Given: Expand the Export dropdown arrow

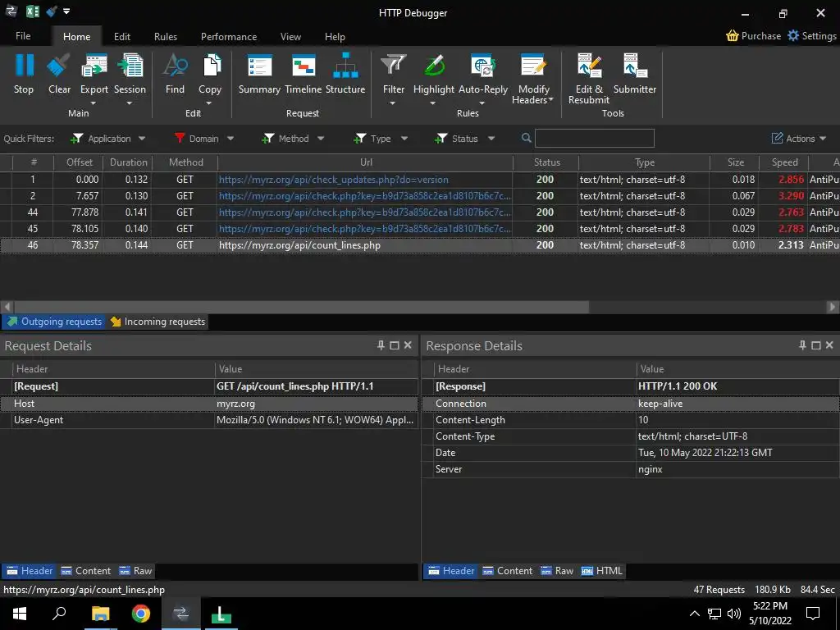Looking at the screenshot, I should point(94,103).
